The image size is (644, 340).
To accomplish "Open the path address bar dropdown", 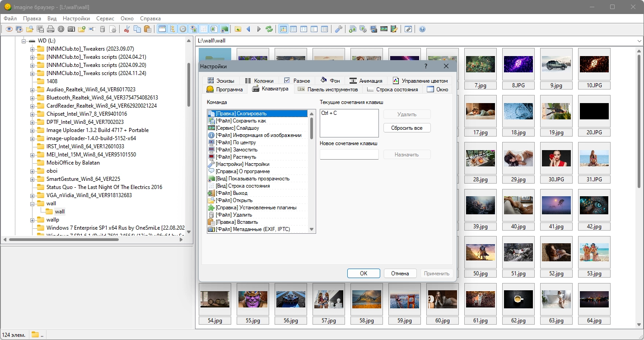I will coord(639,41).
